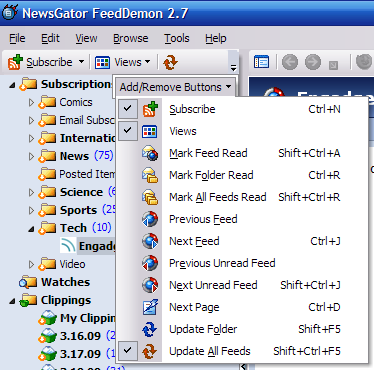Click the Next Unread Feed icon
Viewport: 374px width, 370px height.
pos(150,285)
